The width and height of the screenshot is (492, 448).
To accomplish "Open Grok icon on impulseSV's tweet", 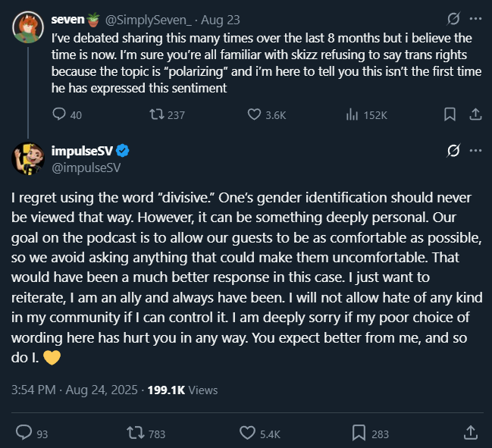I will point(453,151).
